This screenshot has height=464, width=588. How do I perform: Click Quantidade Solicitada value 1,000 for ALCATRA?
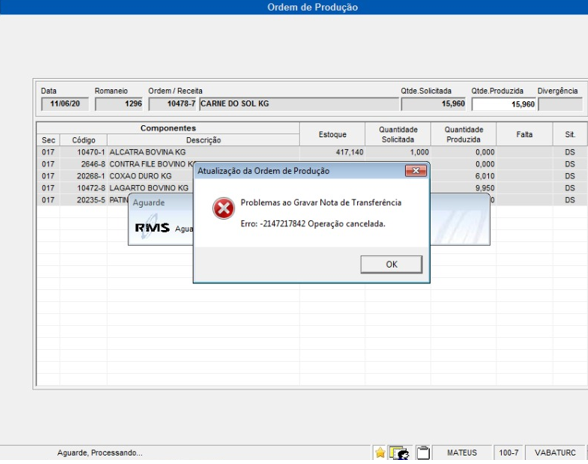pyautogui.click(x=419, y=152)
